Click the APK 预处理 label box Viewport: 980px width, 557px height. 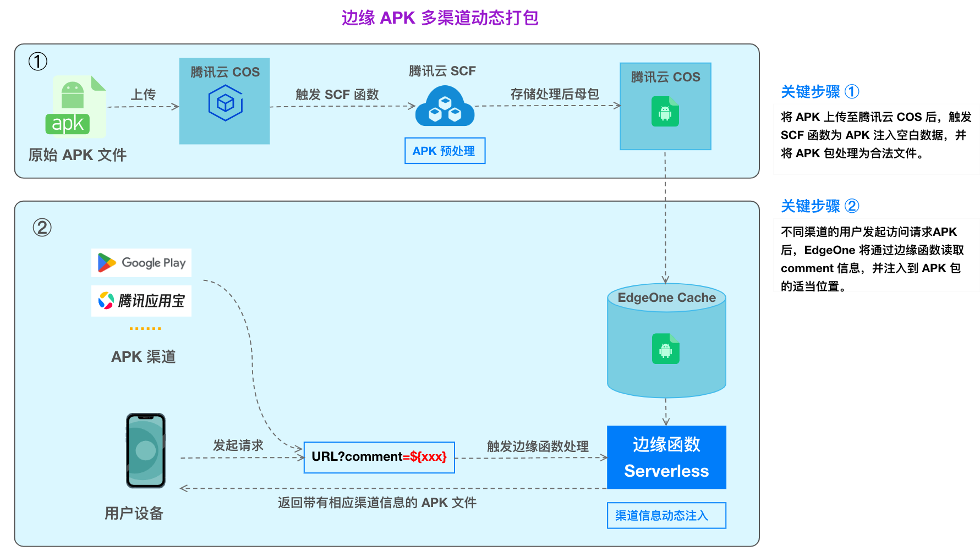[445, 151]
